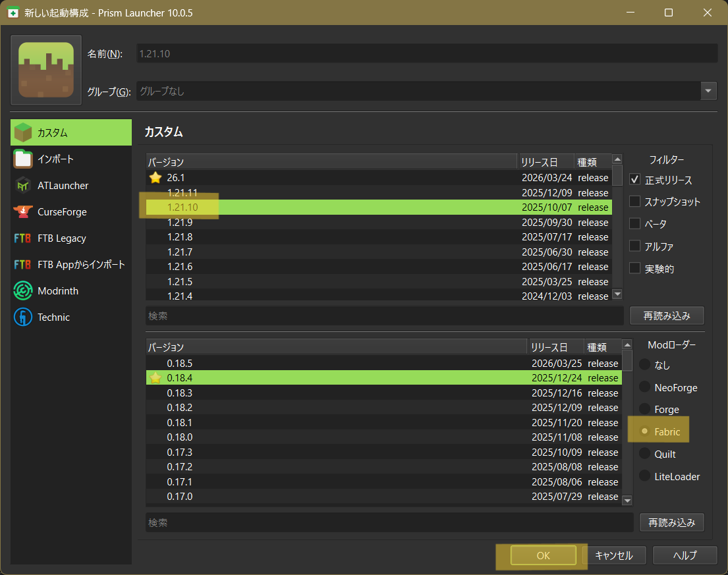
Task: Select the カスタム source icon in sidebar
Action: (23, 133)
